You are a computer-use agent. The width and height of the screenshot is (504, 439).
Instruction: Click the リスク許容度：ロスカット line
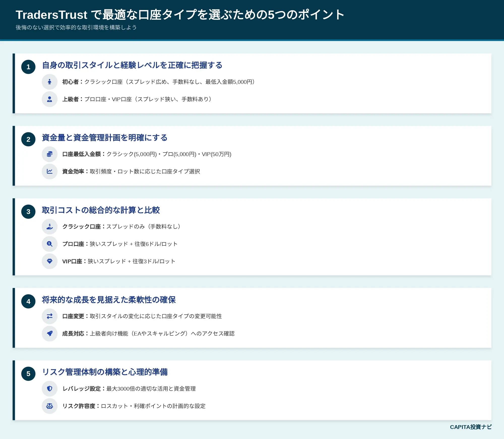click(x=134, y=406)
